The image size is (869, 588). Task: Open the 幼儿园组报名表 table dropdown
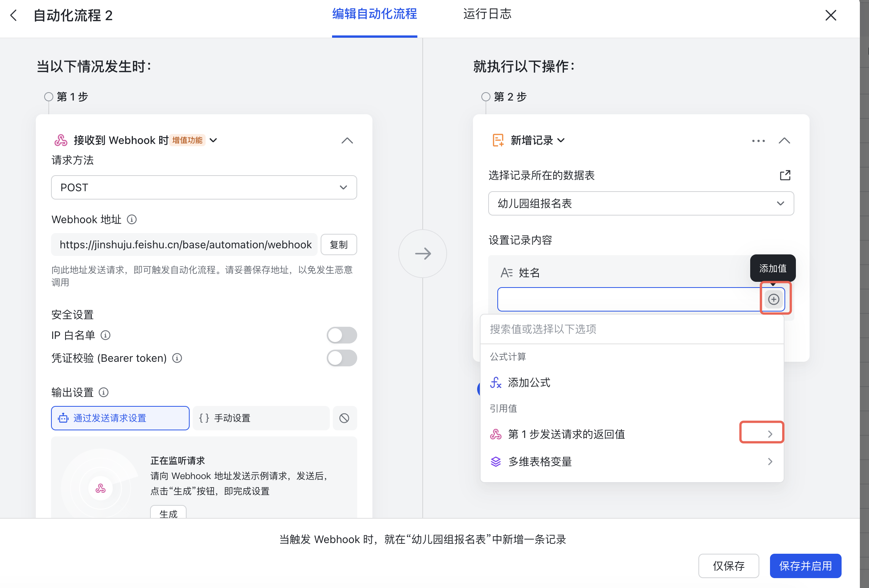[x=641, y=203]
